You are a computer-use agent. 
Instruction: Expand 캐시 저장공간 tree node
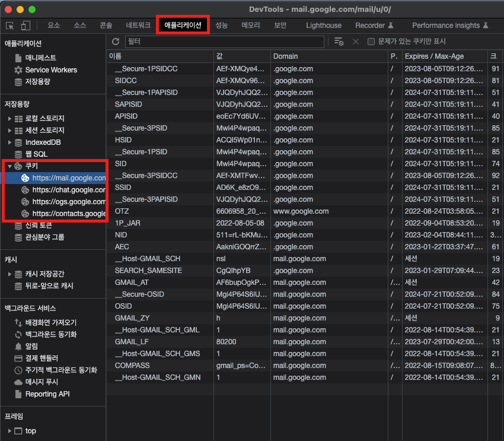click(9, 274)
